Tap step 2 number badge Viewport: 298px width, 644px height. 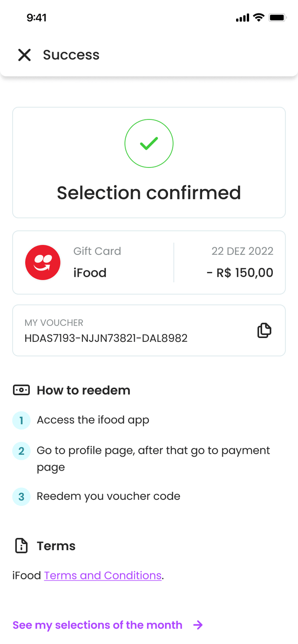tap(21, 451)
